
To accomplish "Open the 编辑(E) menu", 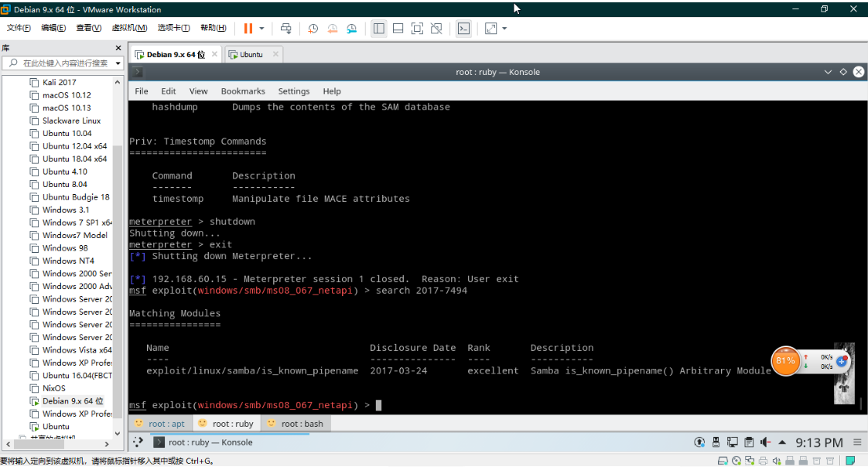I will tap(53, 28).
